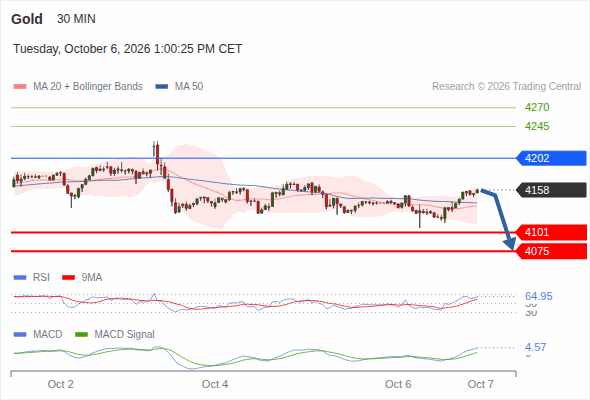The width and height of the screenshot is (590, 400).
Task: Click the blue 4202 pivot price tag
Action: pyautogui.click(x=551, y=158)
